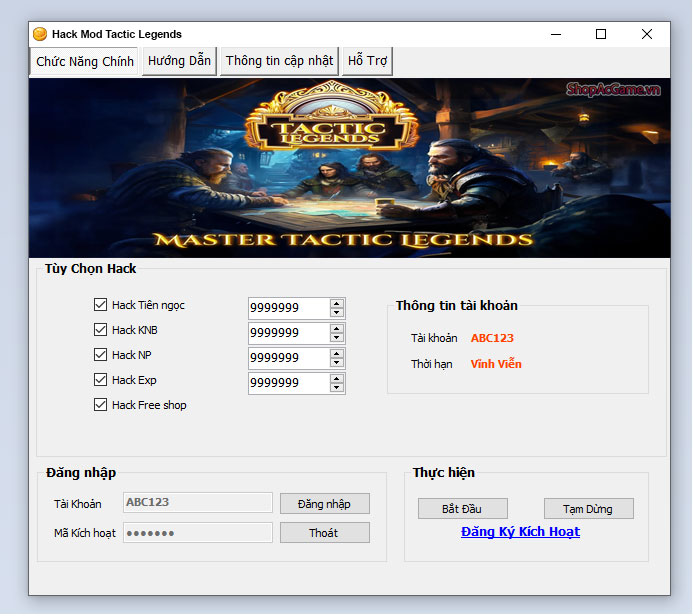Increase the Hack NP value with up arrow

coord(337,354)
